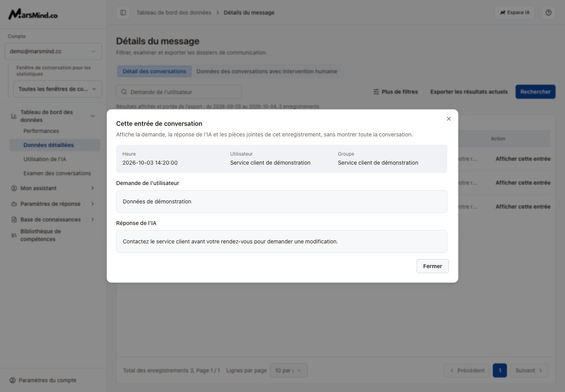565x392 pixels.
Task: Open the help question mark icon
Action: 549,13
